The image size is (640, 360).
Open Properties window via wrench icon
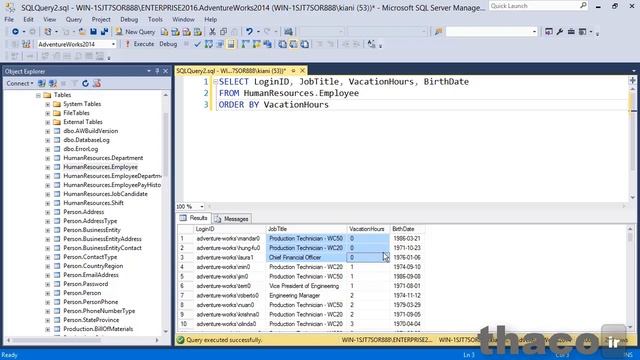[560, 31]
